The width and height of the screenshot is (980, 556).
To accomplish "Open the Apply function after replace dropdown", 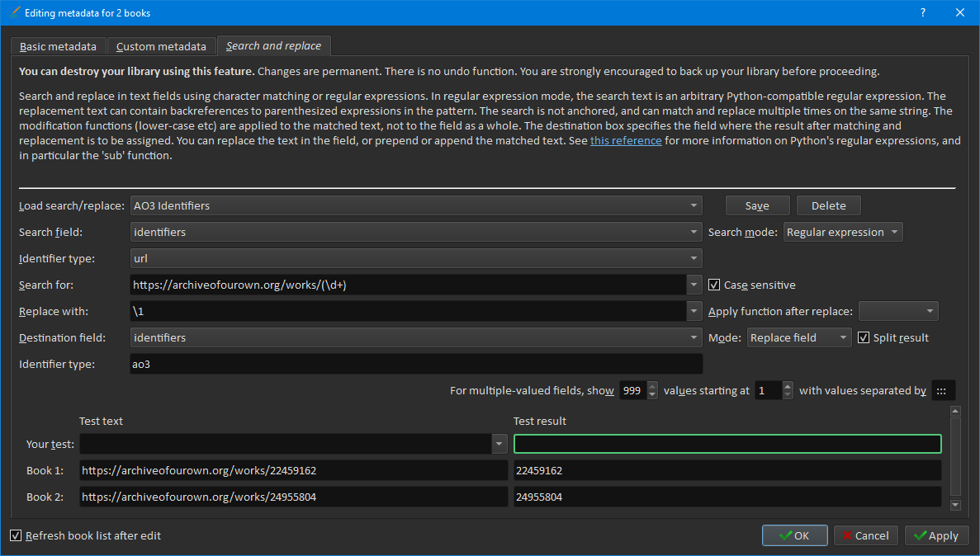I will pos(898,311).
